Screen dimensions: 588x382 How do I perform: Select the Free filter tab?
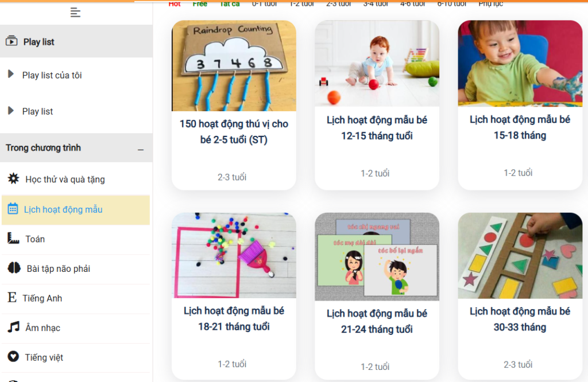pos(200,4)
